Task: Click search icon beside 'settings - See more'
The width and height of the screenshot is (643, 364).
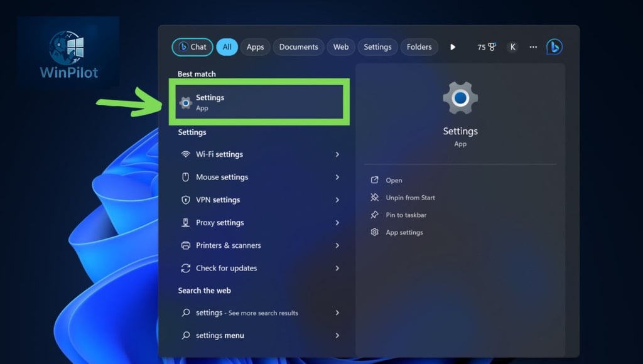Action: click(x=186, y=313)
